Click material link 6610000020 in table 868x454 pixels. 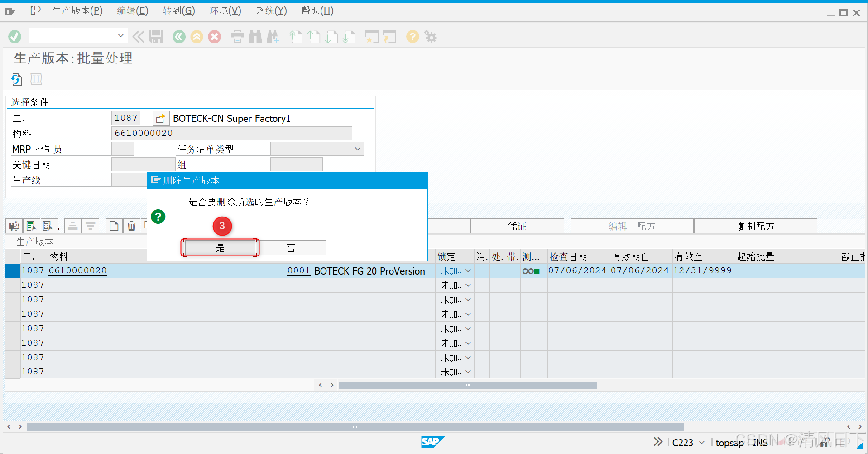coord(77,270)
